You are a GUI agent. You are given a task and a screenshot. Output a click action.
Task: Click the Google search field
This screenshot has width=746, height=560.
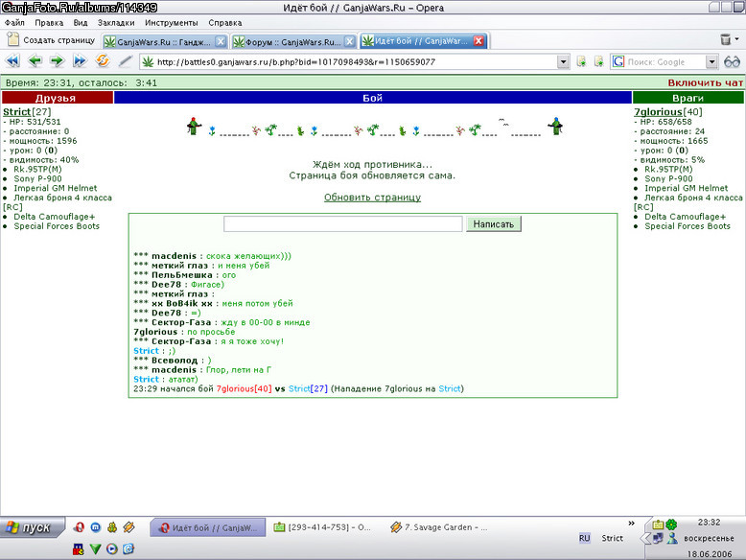point(665,62)
